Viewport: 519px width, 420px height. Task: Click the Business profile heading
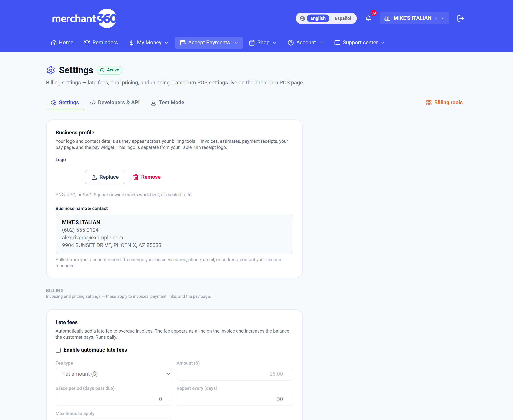pyautogui.click(x=75, y=133)
